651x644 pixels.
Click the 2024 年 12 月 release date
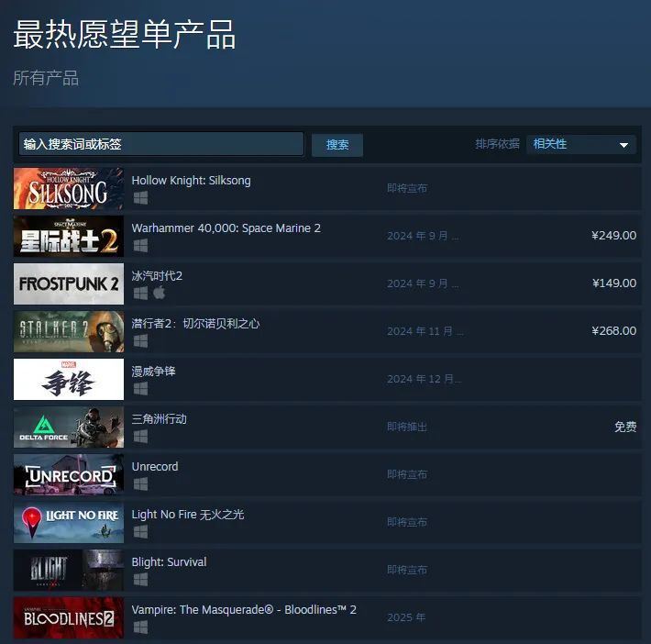coord(424,379)
